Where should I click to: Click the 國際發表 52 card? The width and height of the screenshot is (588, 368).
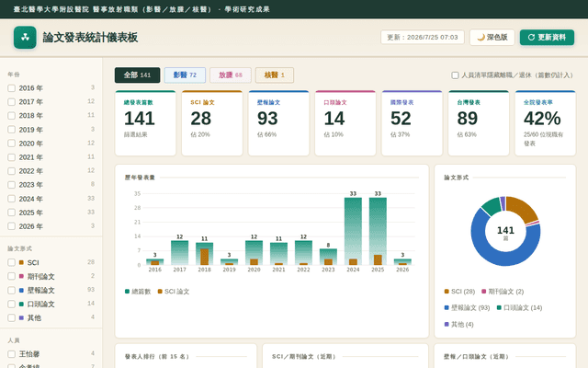[412, 122]
